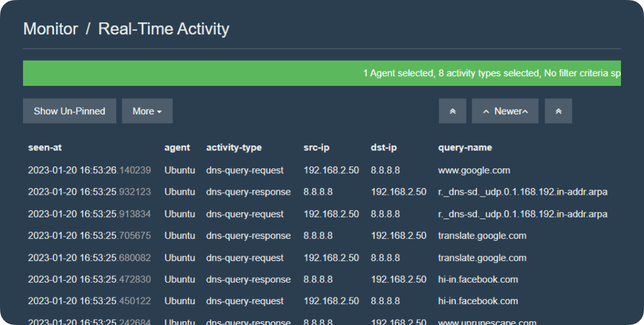The height and width of the screenshot is (325, 644).
Task: Select timestamp 2023-01-20 16:53:25.680082
Action: [90, 258]
